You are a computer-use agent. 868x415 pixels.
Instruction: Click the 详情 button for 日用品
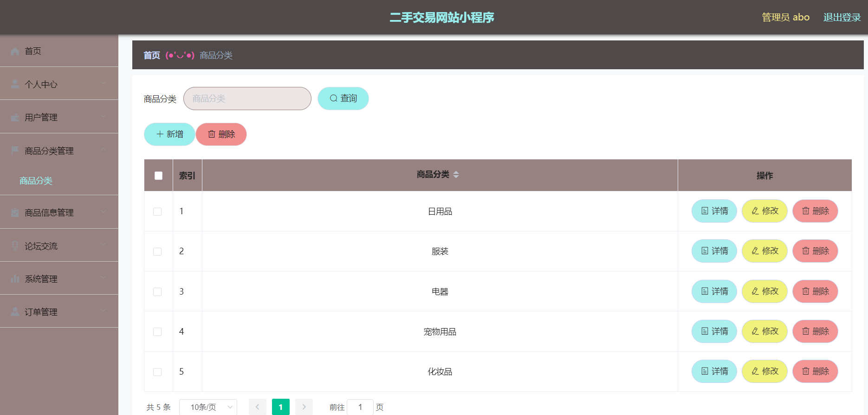(x=714, y=211)
